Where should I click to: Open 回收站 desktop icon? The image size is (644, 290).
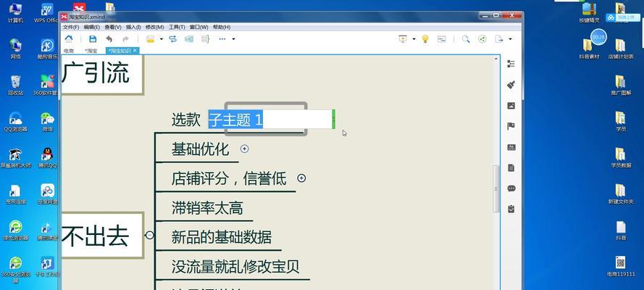[16, 86]
